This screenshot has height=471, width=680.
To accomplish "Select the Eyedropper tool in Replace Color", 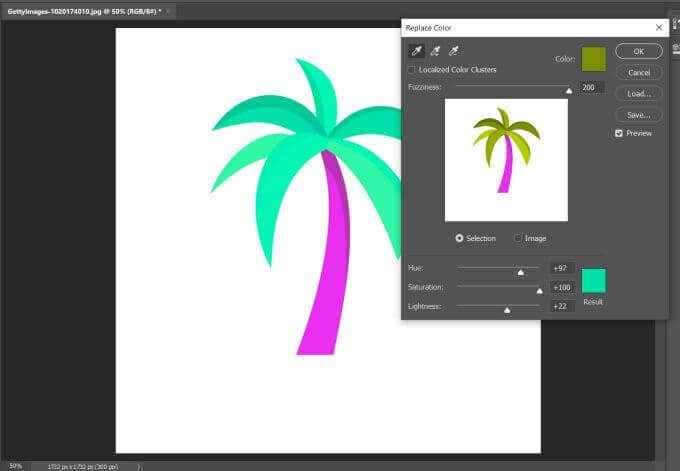I will click(416, 51).
